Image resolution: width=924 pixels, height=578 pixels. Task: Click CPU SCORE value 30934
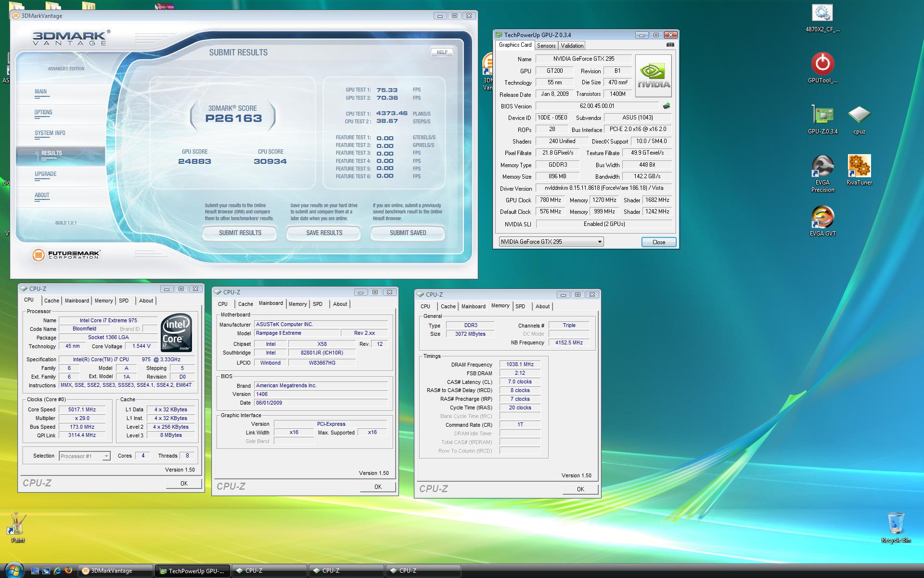point(270,161)
